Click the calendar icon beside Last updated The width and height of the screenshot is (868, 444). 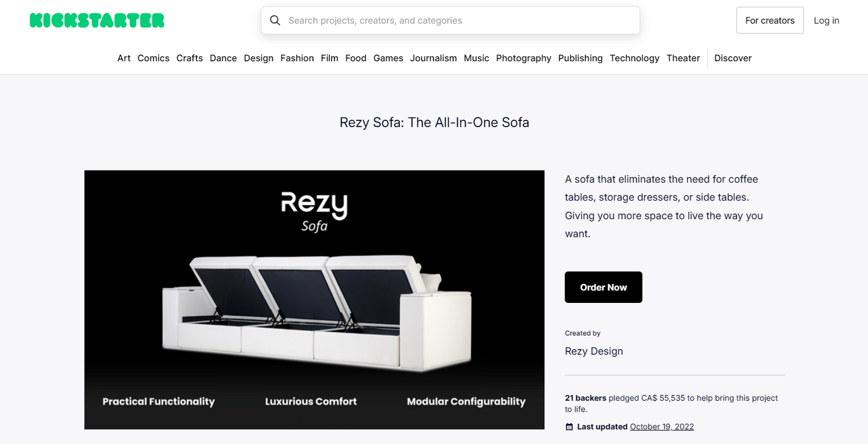click(x=569, y=427)
